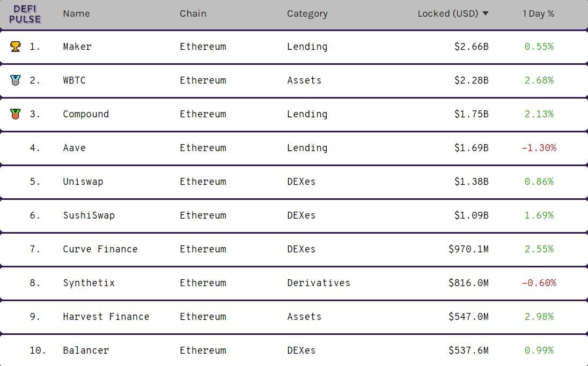
Task: Open the Synthetix listing
Action: 89,283
